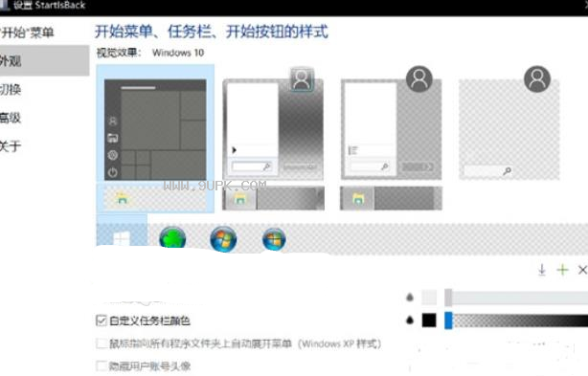The image size is (588, 376).
Task: Choose the Windows 10 dark start menu style
Action: pos(155,129)
